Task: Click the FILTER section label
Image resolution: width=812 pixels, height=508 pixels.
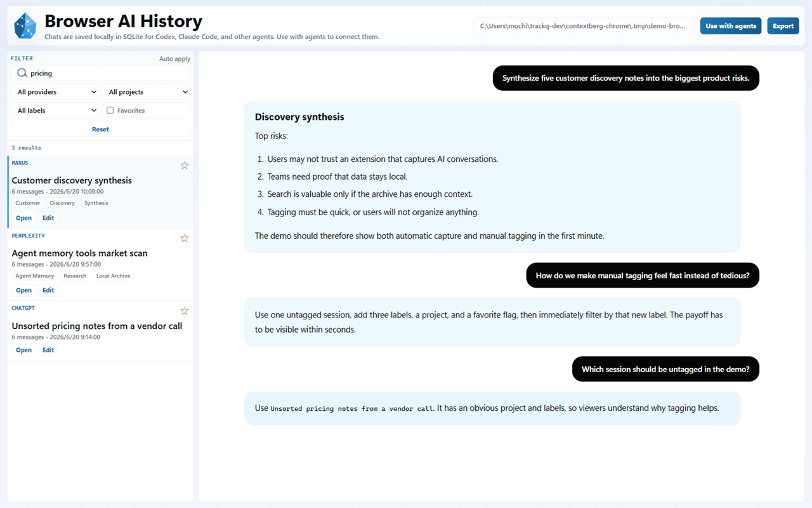Action: point(22,58)
